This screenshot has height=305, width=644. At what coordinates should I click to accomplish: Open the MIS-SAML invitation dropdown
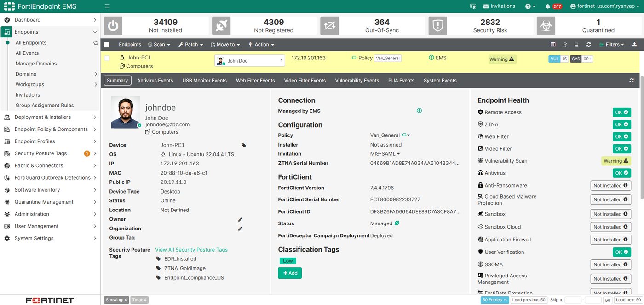pyautogui.click(x=385, y=154)
